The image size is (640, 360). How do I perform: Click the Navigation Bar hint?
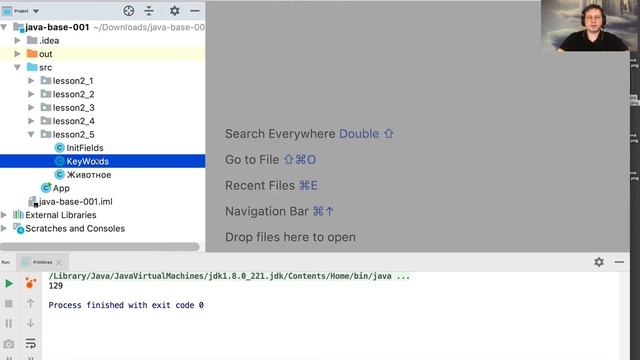[x=280, y=211]
